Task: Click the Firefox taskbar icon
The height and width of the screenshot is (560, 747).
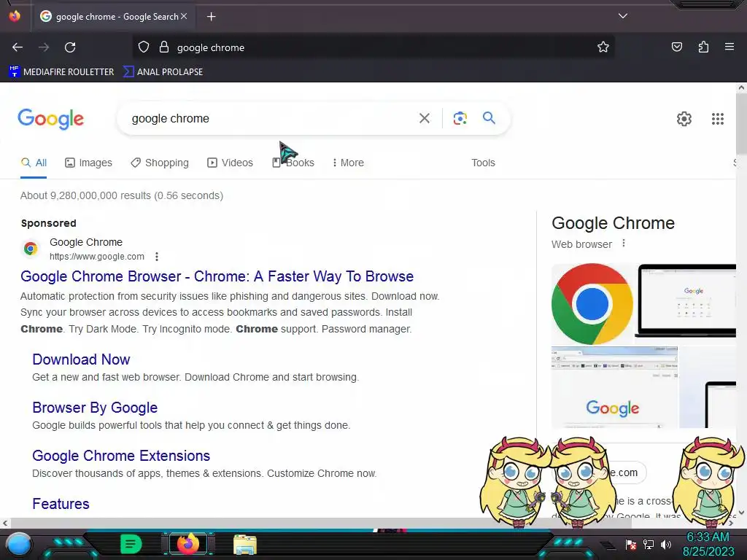Action: tap(187, 544)
